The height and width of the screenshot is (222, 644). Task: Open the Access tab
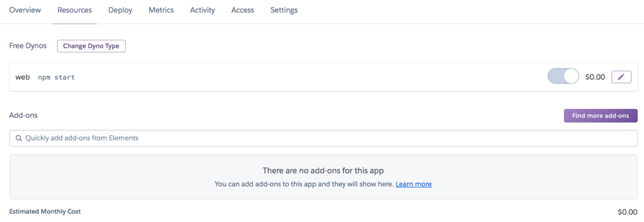point(243,10)
